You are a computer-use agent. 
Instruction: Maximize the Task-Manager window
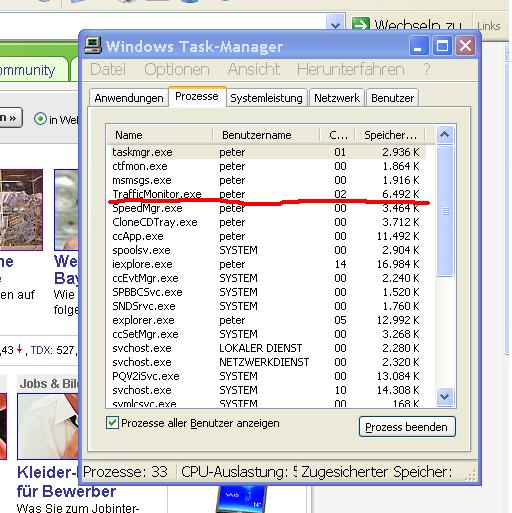click(442, 46)
